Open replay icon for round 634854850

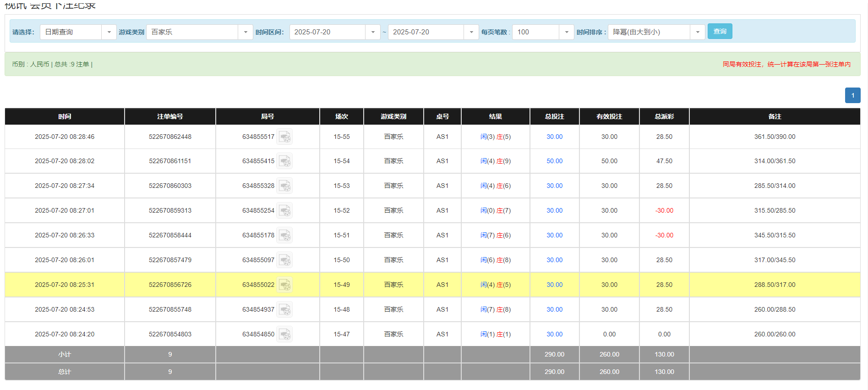284,335
